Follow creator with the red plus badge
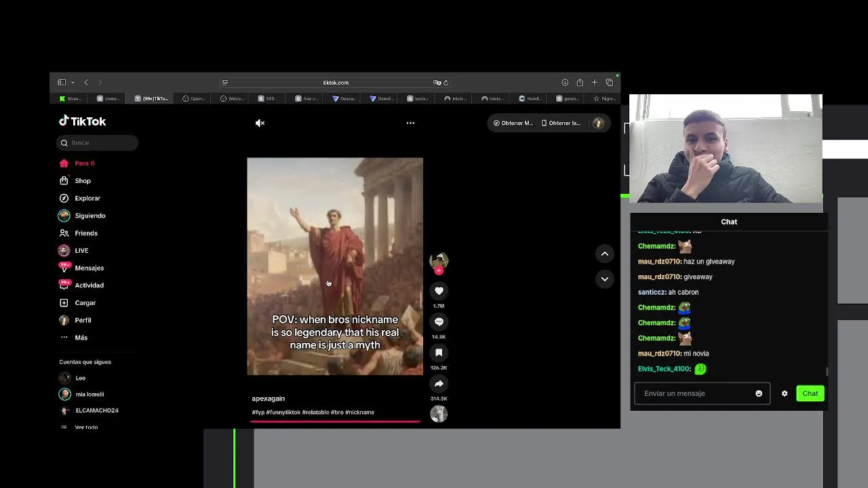The image size is (868, 488). (439, 270)
